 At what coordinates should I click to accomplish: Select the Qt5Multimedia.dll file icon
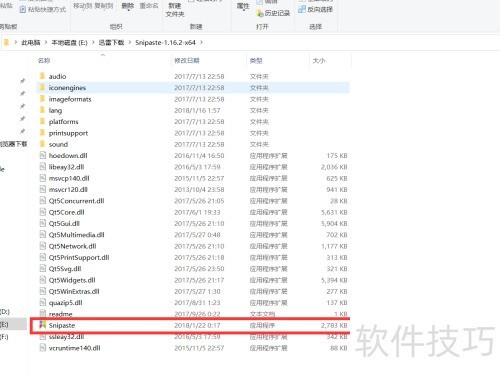[x=42, y=235]
